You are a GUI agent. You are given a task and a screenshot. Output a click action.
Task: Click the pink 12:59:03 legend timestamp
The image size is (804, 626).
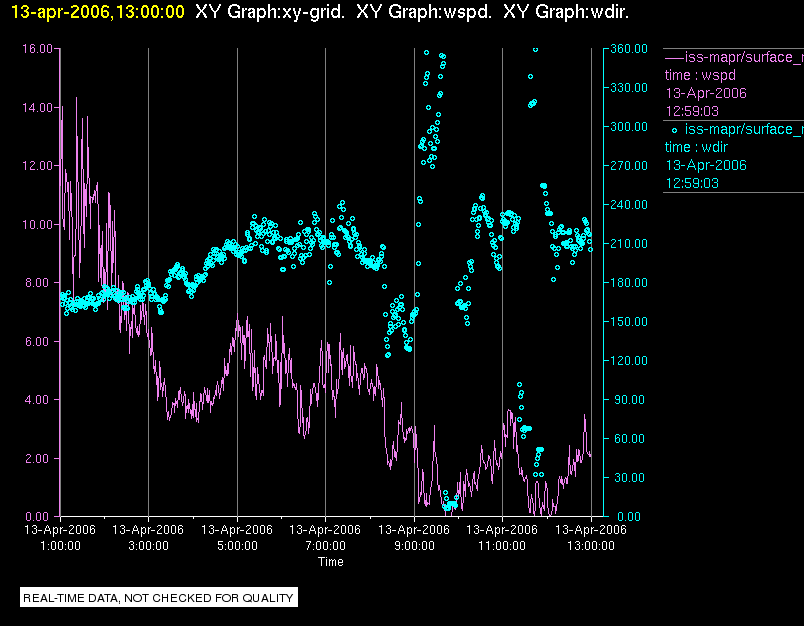click(x=692, y=111)
